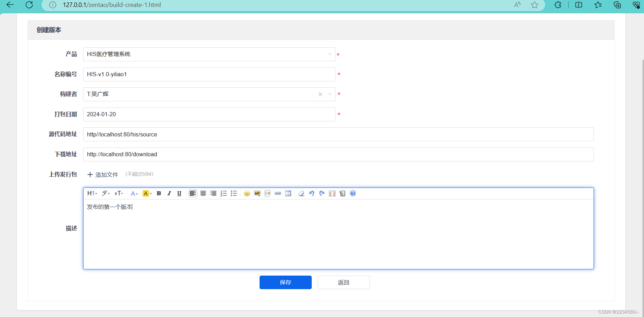The height and width of the screenshot is (317, 644).
Task: Add this page to favorites star
Action: (x=535, y=5)
